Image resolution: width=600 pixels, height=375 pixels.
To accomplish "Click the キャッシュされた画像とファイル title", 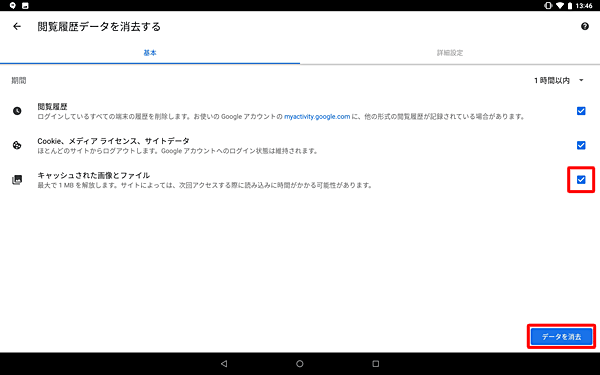I will (94, 175).
